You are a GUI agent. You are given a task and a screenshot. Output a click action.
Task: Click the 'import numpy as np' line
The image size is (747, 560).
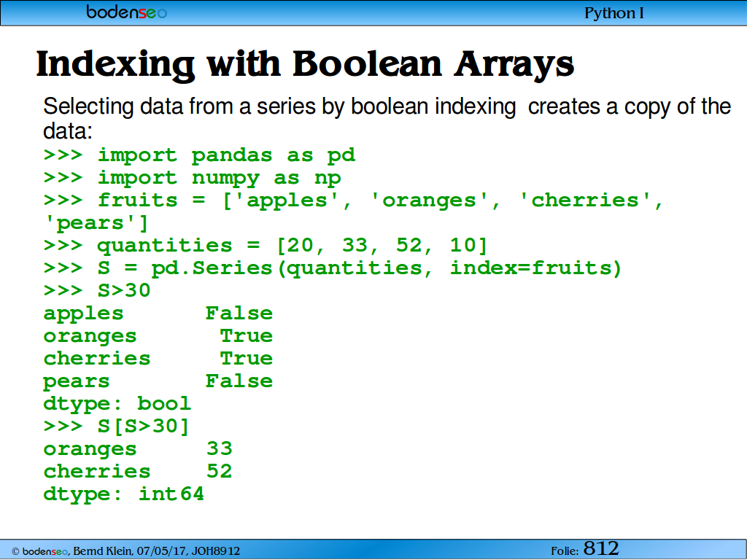(193, 178)
